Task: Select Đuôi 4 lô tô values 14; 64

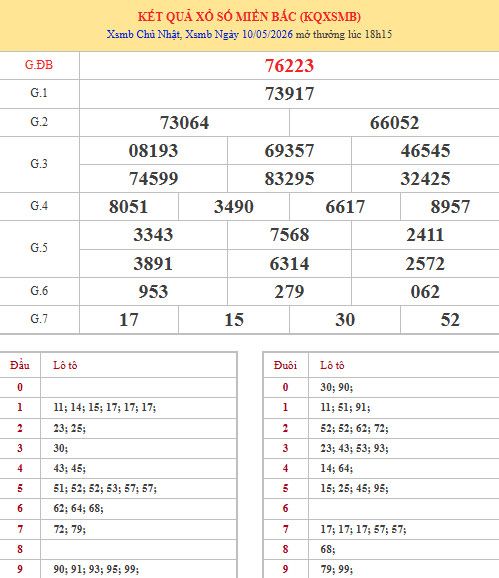Action: (x=336, y=469)
